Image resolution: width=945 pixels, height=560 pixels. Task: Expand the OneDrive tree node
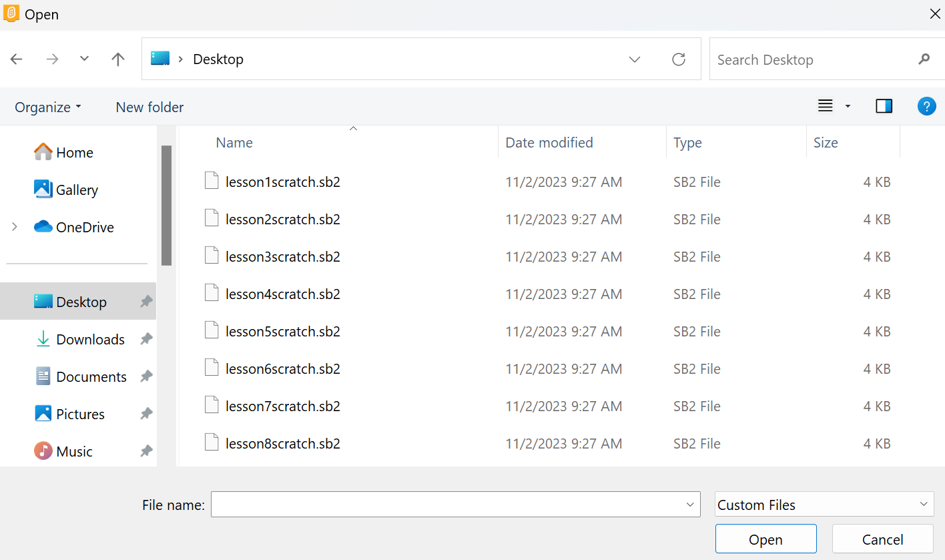click(x=15, y=228)
